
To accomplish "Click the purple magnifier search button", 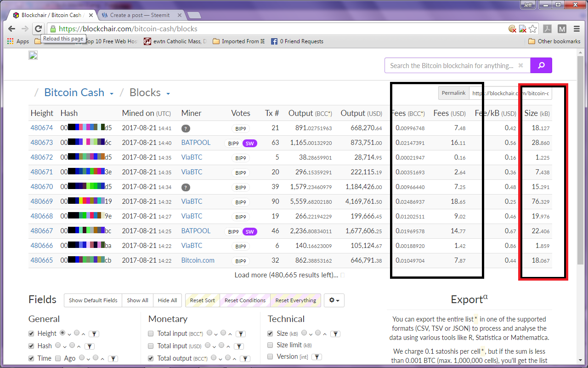I will pyautogui.click(x=541, y=65).
